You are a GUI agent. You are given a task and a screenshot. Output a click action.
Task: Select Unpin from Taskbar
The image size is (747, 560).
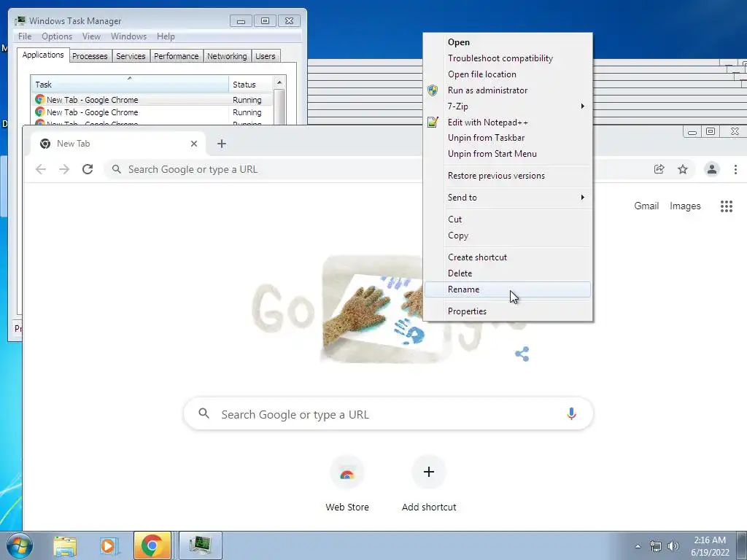click(x=508, y=138)
